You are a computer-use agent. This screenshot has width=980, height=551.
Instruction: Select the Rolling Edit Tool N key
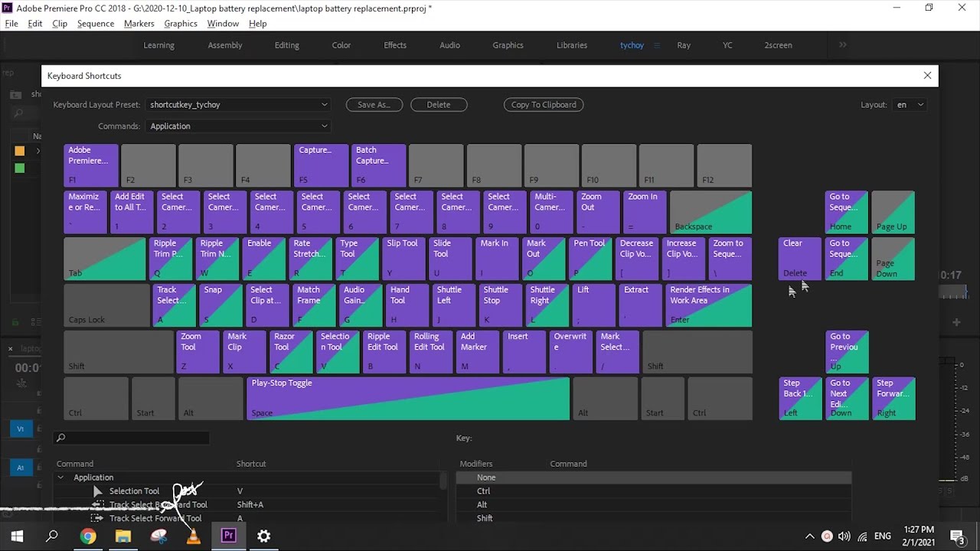(x=431, y=352)
